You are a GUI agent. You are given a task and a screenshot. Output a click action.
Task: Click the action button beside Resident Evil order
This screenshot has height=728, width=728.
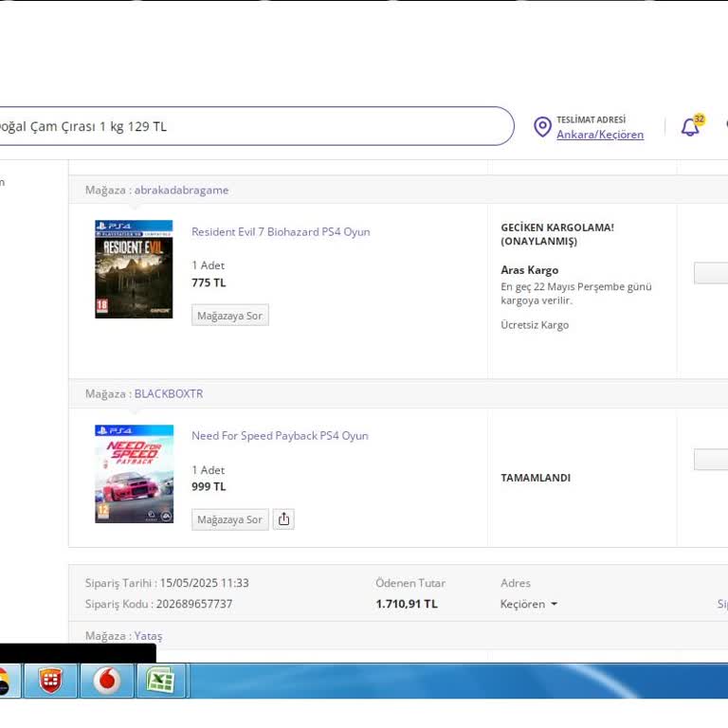pos(711,273)
